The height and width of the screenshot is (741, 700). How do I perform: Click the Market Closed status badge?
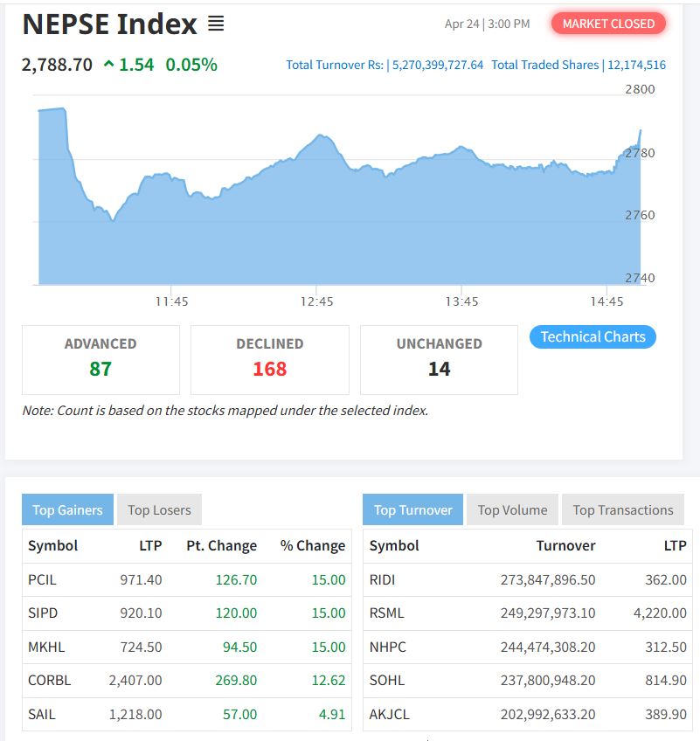(608, 24)
